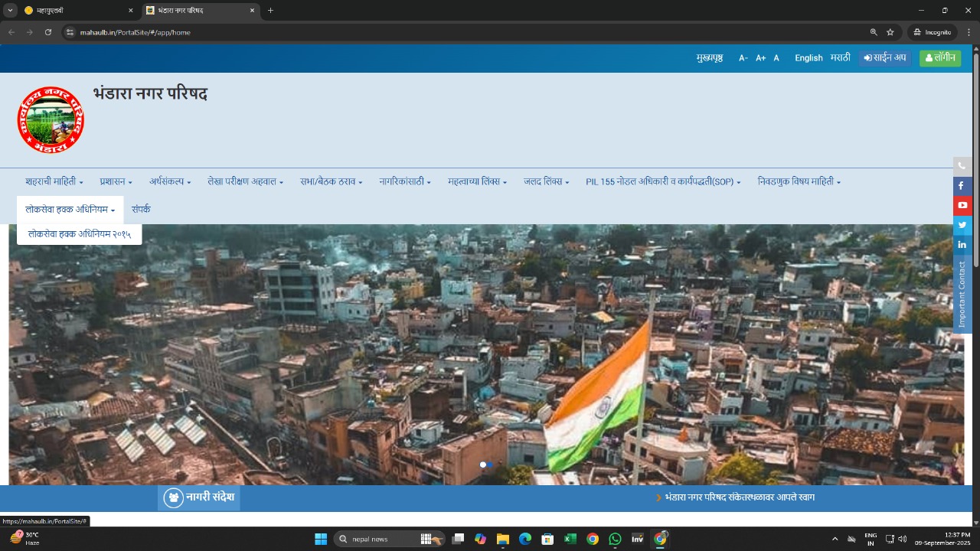Image resolution: width=980 pixels, height=551 pixels.
Task: Reload the page using refresh icon
Action: tap(48, 32)
